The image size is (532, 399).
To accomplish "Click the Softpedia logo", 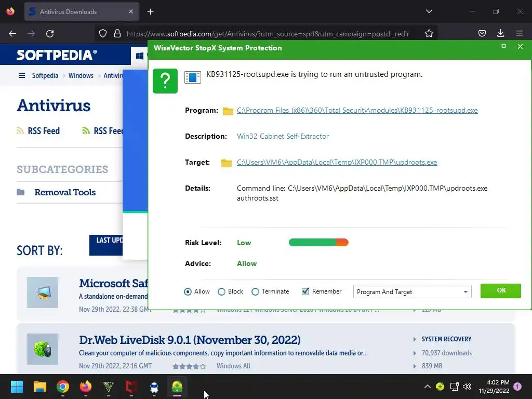I will pos(57,55).
